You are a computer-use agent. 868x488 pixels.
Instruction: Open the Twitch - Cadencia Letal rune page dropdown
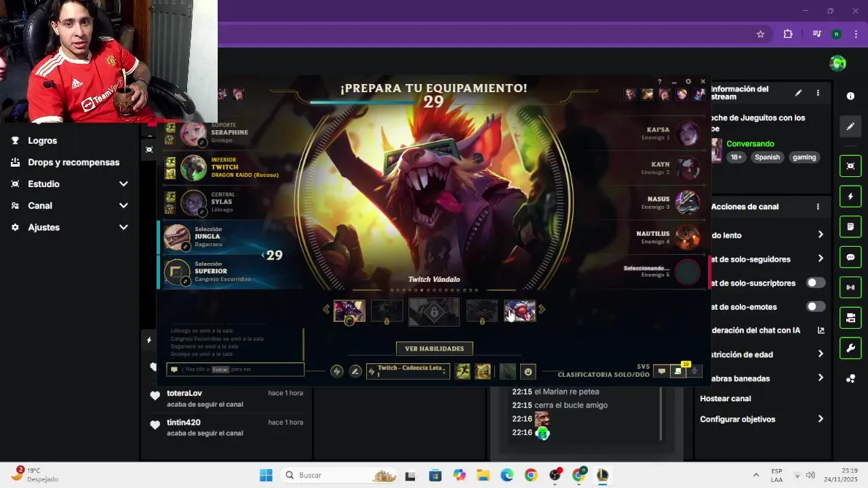[408, 371]
